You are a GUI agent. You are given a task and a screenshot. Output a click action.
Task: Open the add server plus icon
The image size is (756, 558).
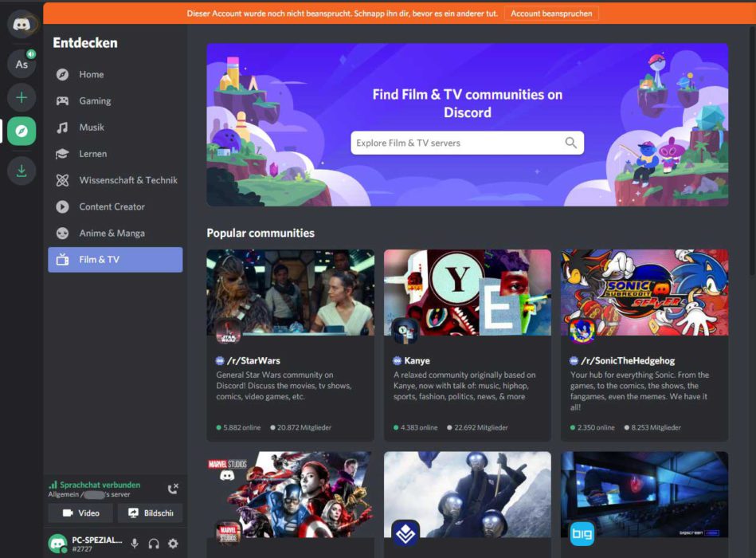click(22, 97)
